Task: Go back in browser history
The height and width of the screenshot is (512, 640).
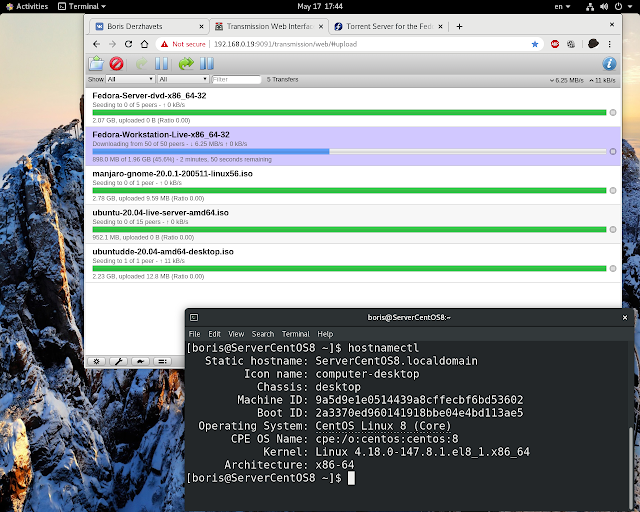Action: pyautogui.click(x=96, y=44)
